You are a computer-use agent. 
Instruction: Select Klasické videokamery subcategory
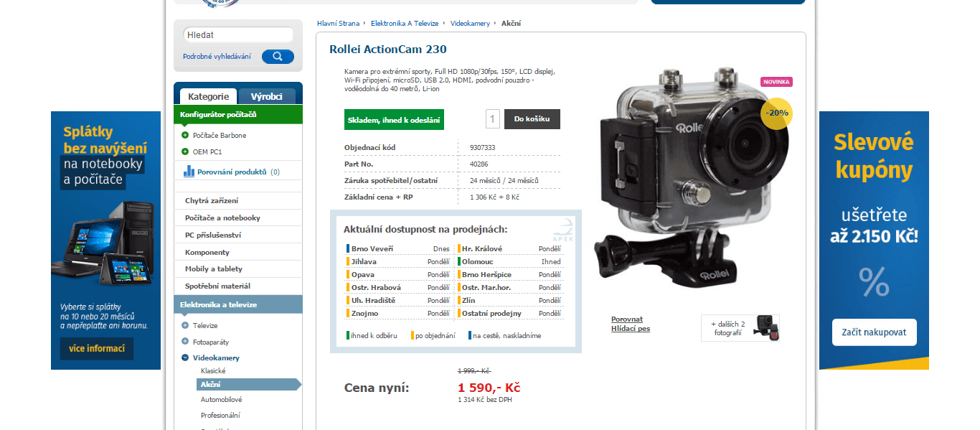point(213,370)
